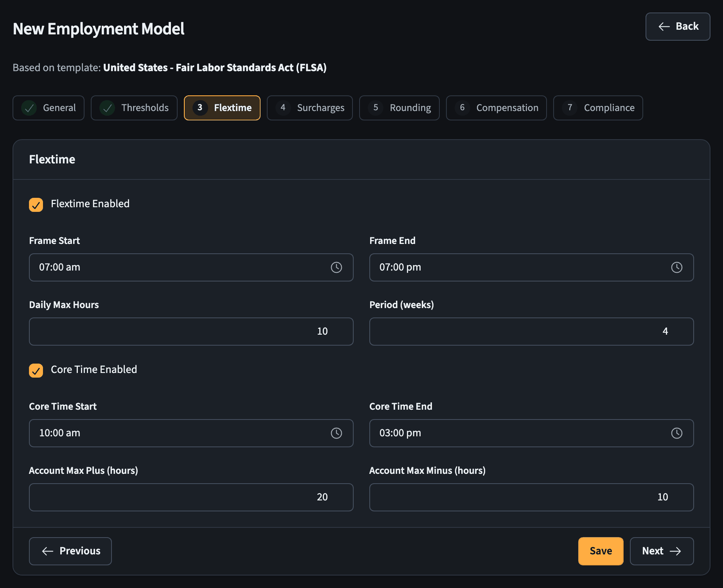Viewport: 723px width, 588px height.
Task: Open the Compensation step
Action: (496, 108)
